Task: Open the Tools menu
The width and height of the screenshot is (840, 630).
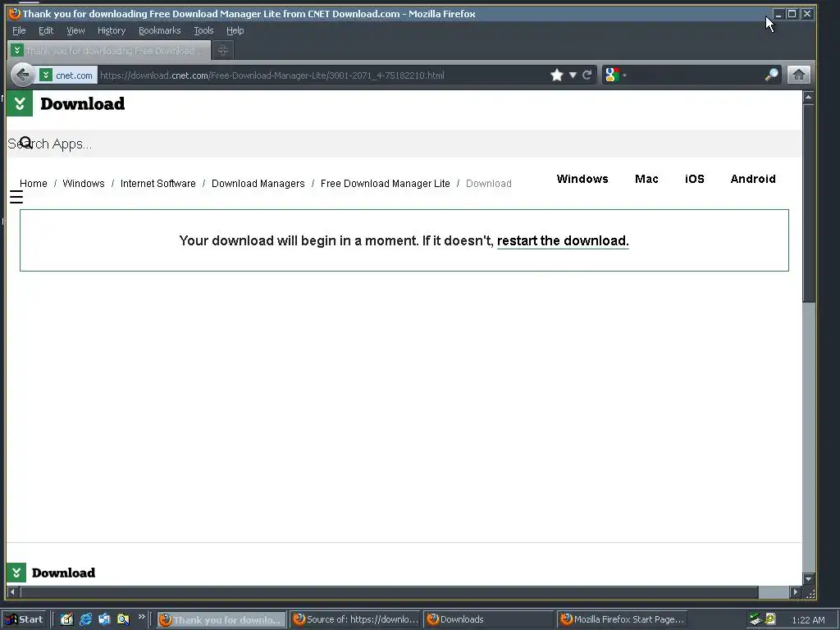Action: click(x=203, y=30)
